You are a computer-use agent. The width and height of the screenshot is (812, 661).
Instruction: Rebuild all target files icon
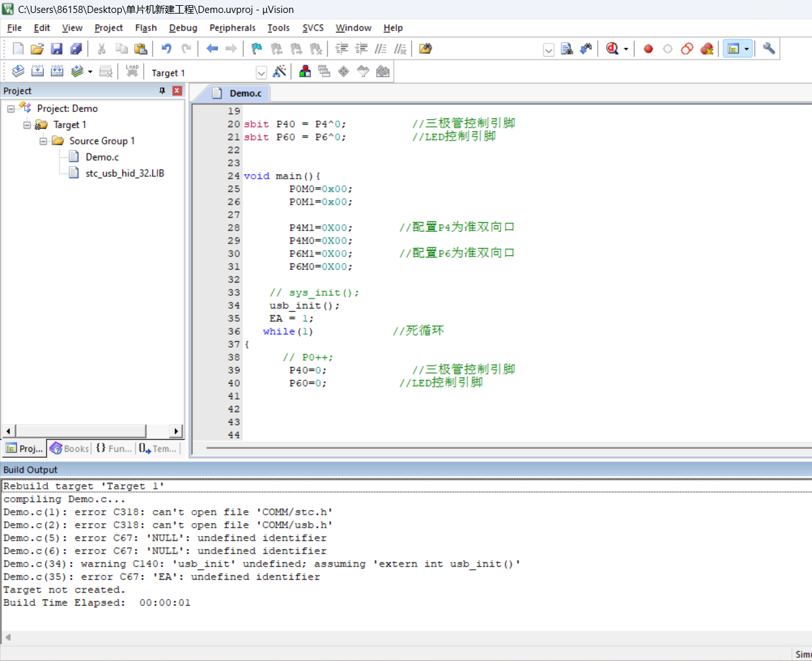point(57,71)
